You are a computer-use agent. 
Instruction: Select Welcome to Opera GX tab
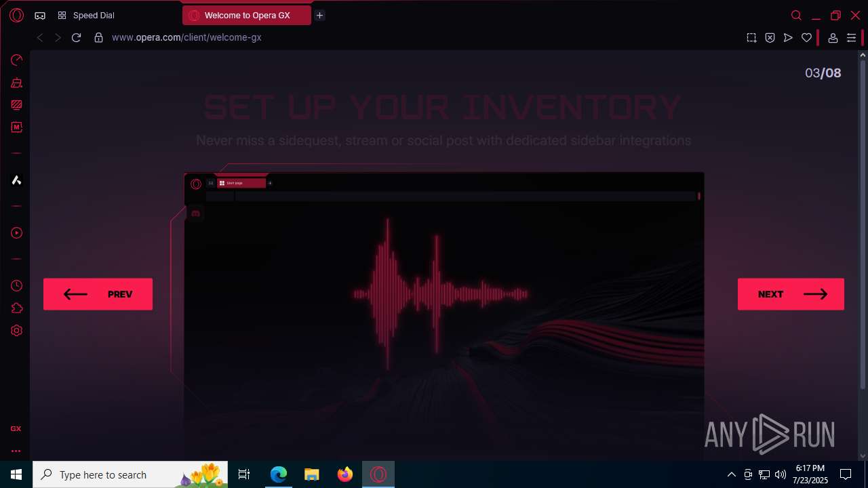click(x=247, y=15)
